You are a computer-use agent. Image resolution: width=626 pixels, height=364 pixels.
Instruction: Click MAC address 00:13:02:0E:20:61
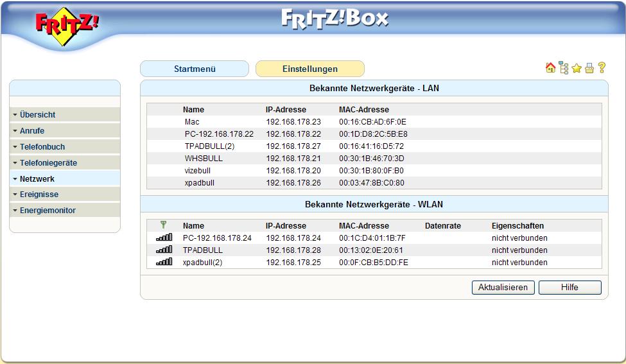371,250
